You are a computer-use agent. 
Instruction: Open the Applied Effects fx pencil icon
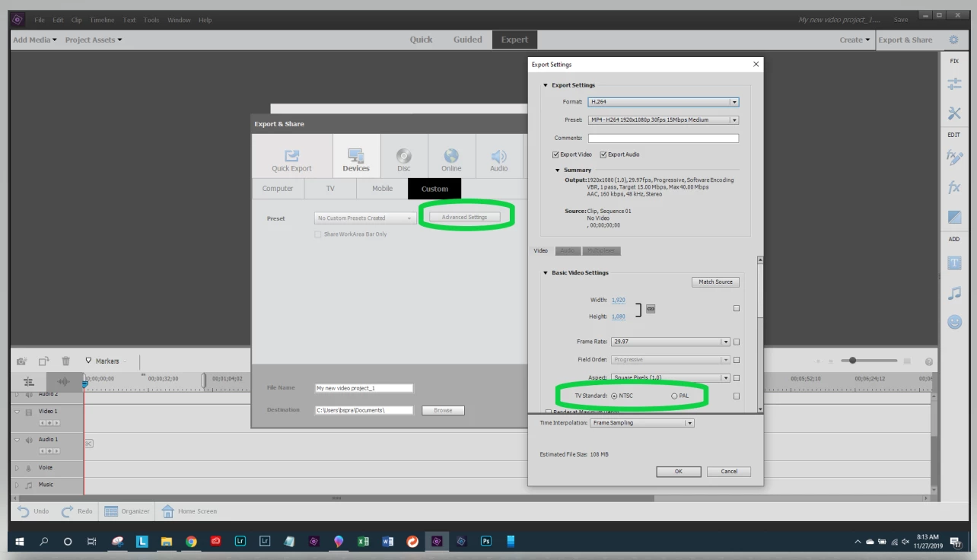pyautogui.click(x=954, y=157)
